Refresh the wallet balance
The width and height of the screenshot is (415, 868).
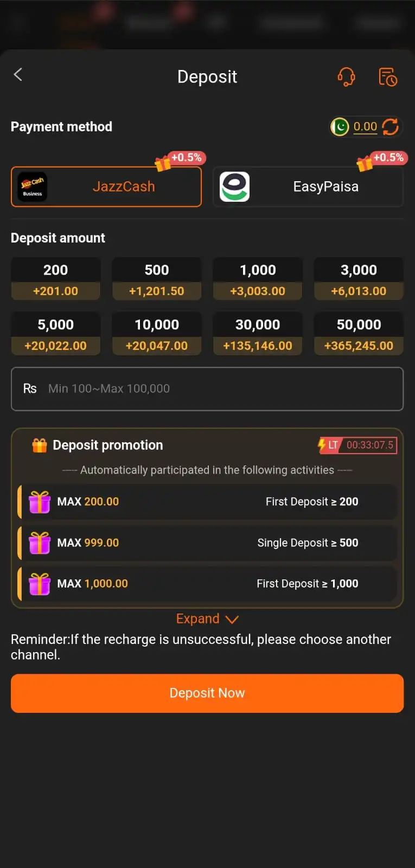(390, 127)
